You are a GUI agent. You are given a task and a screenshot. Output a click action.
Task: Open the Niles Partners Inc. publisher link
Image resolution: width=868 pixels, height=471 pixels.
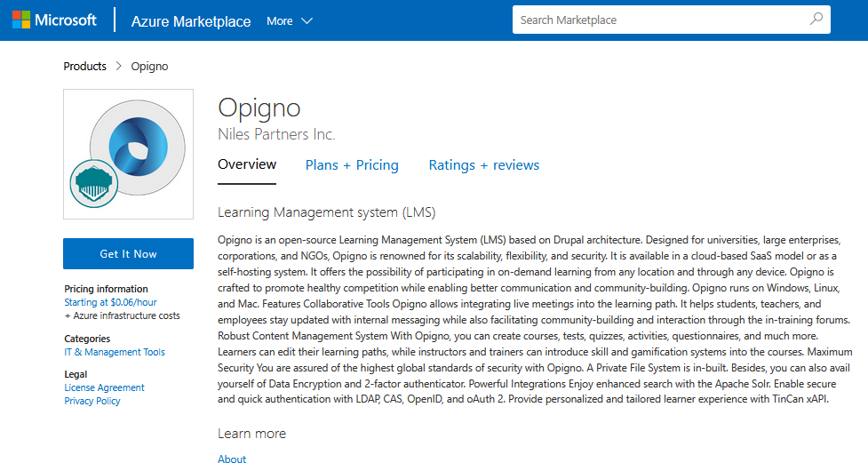point(276,134)
